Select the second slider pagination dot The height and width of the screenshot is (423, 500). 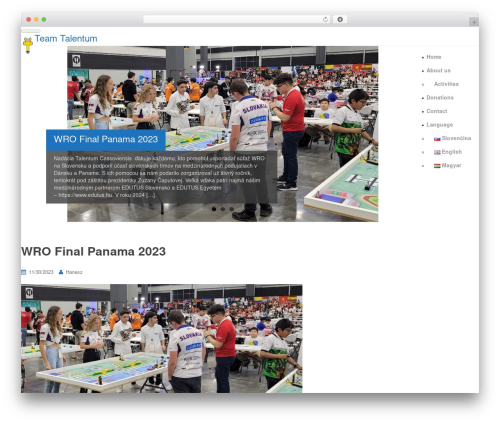coord(223,209)
